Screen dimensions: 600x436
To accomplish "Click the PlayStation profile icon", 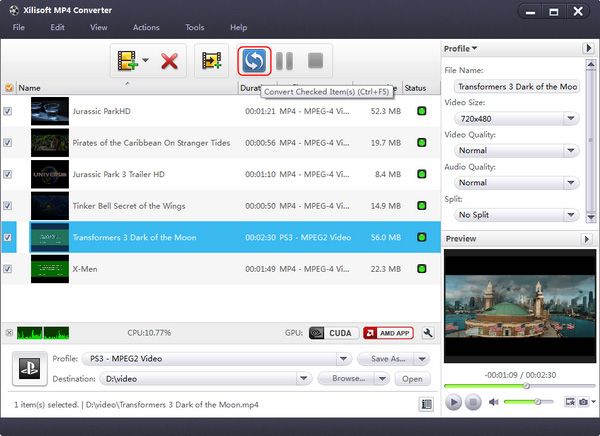I will point(29,368).
